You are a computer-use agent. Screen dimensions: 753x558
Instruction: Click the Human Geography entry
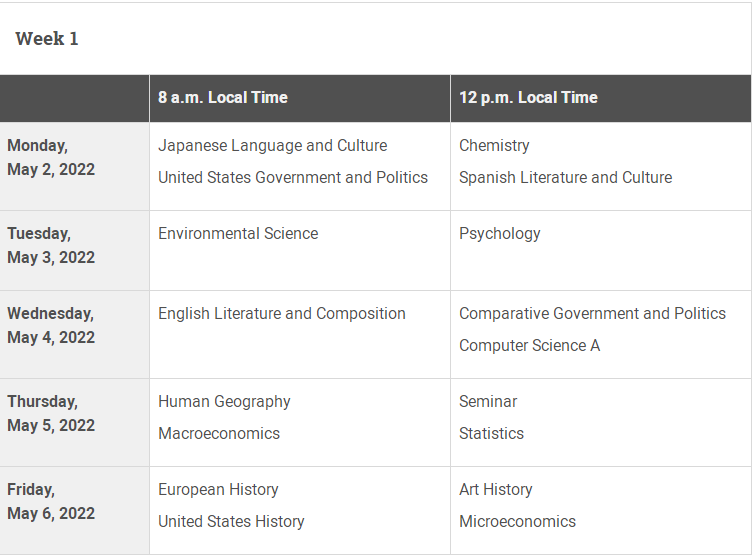coord(224,402)
